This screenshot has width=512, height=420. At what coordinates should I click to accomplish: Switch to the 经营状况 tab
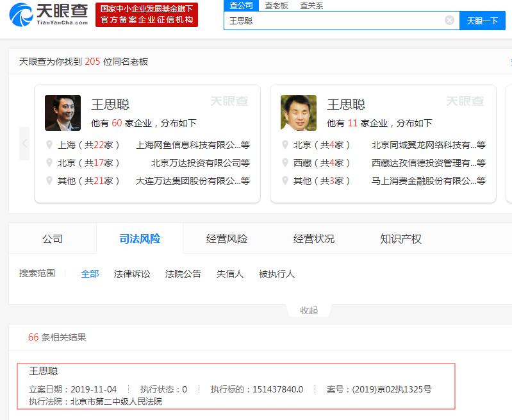[314, 239]
